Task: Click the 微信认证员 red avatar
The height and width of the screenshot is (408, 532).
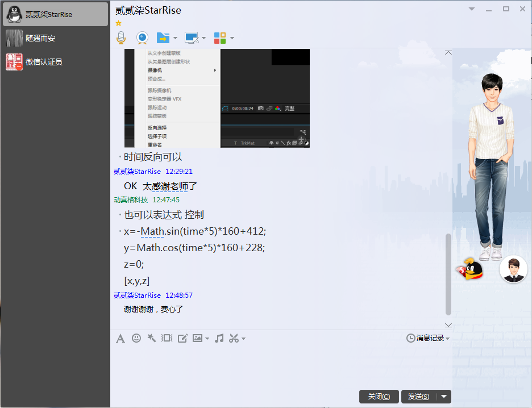Action: coord(14,62)
